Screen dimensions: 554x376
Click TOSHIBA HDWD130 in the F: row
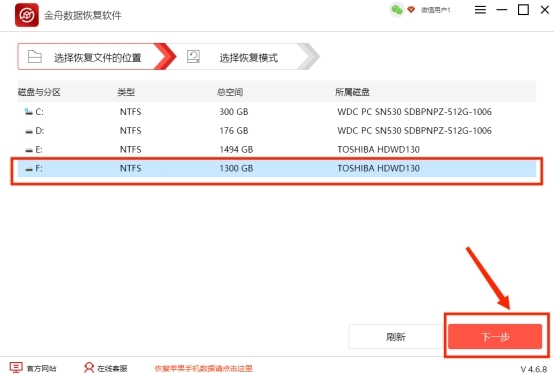[378, 169]
